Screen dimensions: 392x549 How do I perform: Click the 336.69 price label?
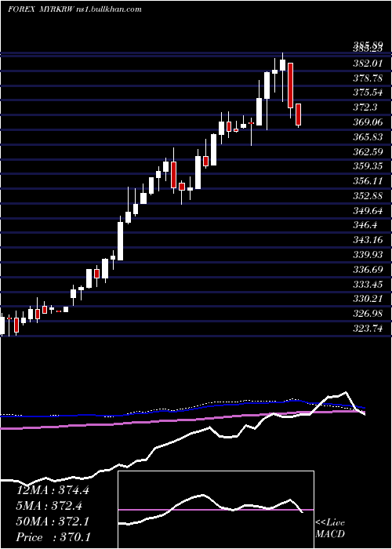367,269
